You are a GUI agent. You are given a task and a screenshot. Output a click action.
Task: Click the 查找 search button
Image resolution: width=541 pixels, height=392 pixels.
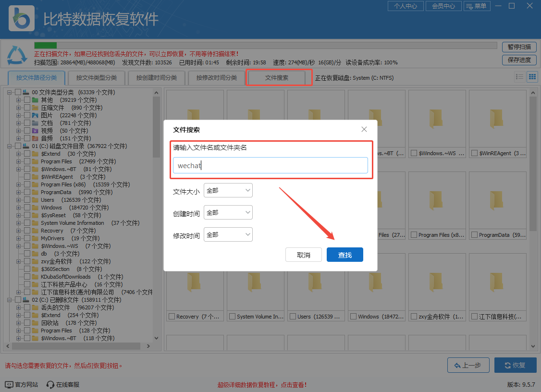(344, 255)
